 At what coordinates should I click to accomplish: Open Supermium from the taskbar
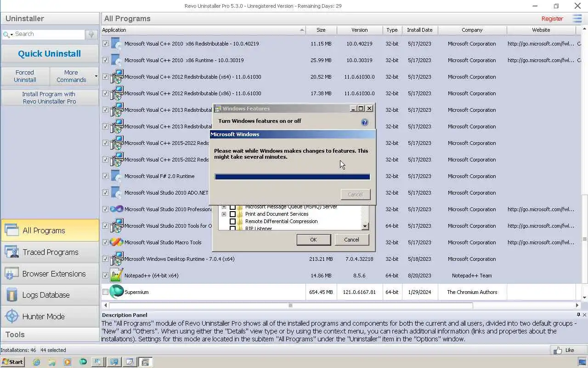coord(83,362)
